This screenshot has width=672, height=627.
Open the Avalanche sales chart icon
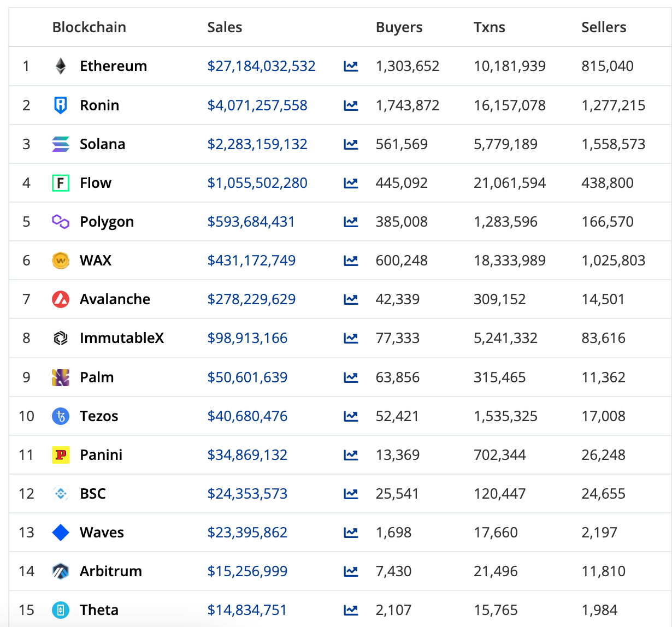(351, 299)
